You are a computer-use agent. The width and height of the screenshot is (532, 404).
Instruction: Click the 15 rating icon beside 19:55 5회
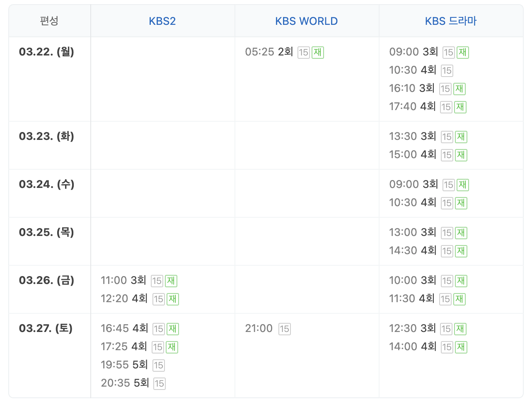coord(158,366)
